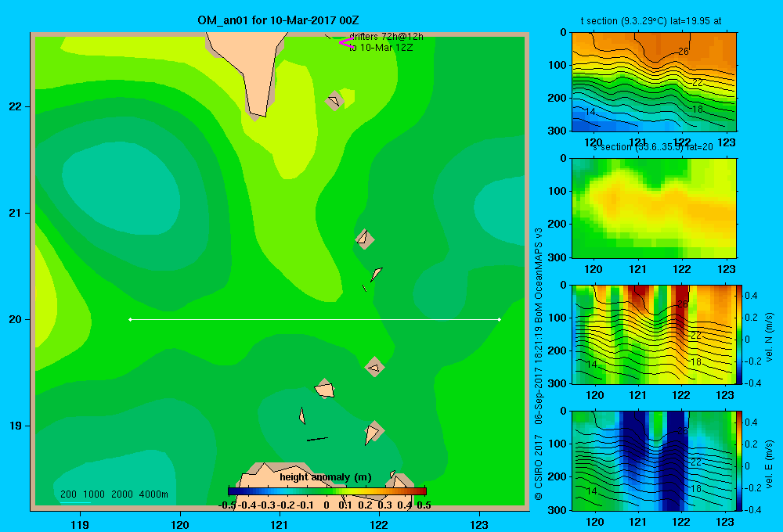Click the vel. E color scale bar

740,460
